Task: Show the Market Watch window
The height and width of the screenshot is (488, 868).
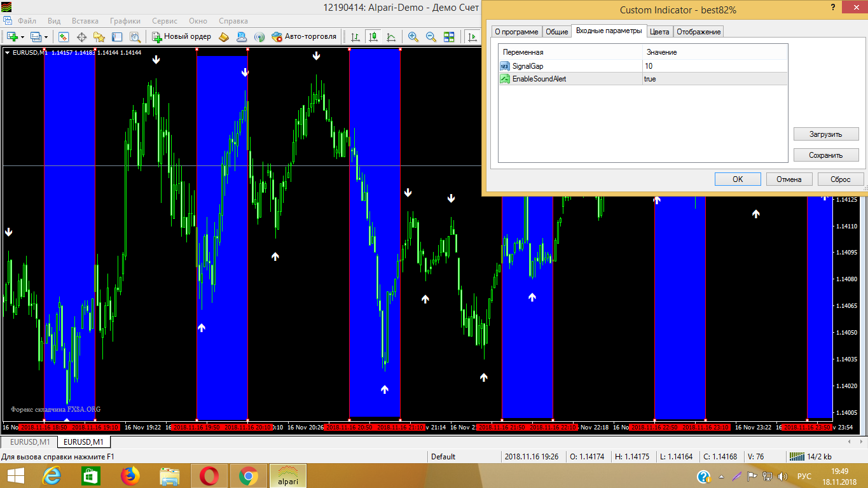Action: pos(64,37)
